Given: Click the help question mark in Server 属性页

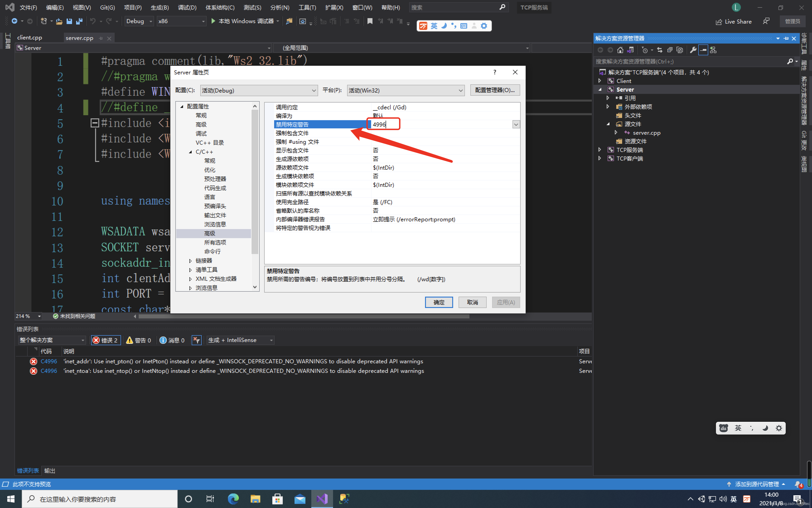Looking at the screenshot, I should (x=495, y=72).
